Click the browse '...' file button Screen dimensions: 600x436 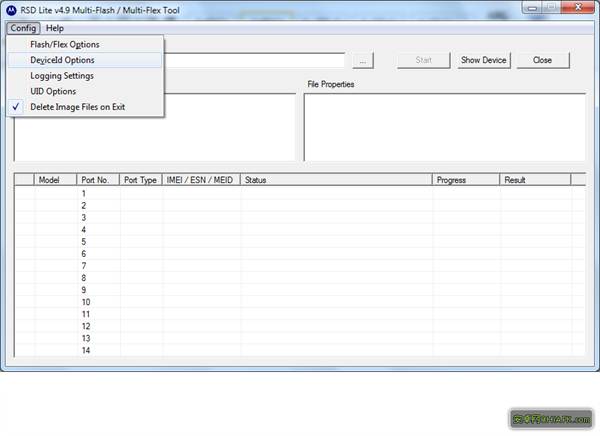[x=363, y=60]
